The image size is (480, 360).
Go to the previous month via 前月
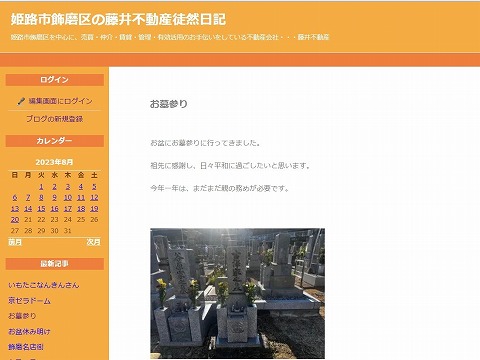15,242
